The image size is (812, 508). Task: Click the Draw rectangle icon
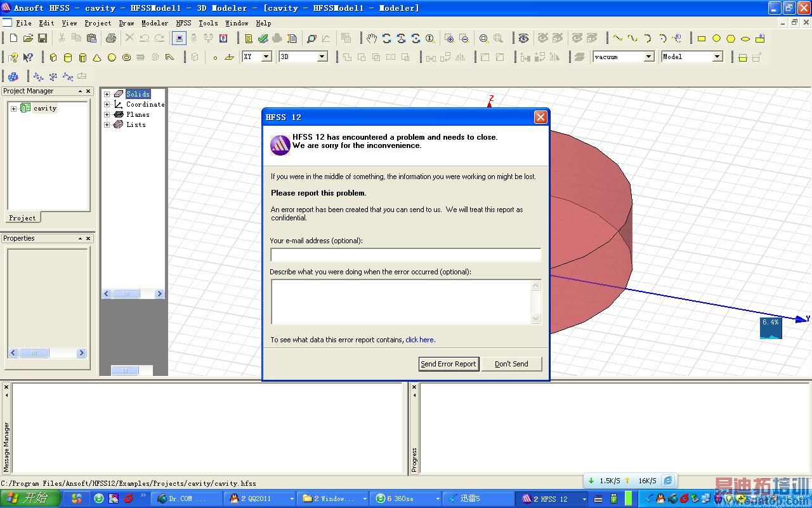pyautogui.click(x=702, y=39)
